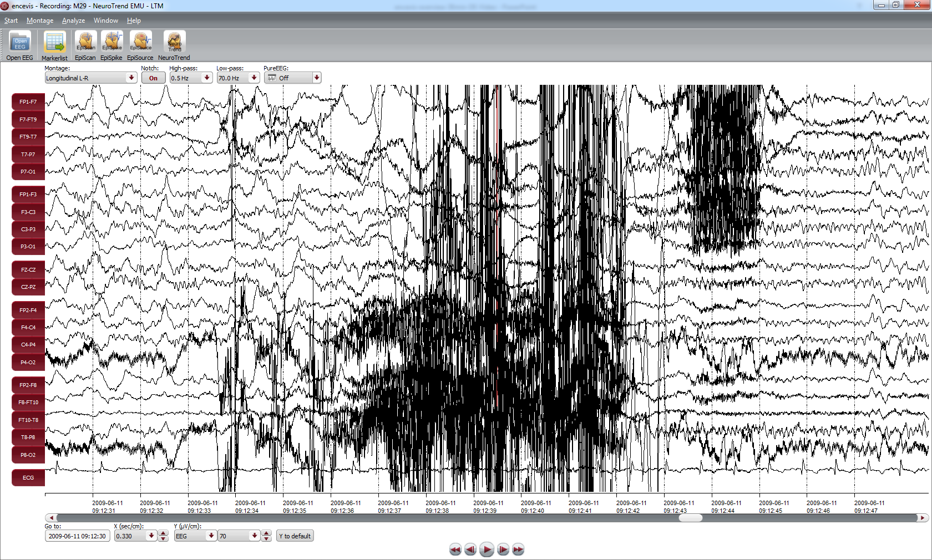
Task: Click the 09:12:40 time axis label
Action: [x=536, y=507]
